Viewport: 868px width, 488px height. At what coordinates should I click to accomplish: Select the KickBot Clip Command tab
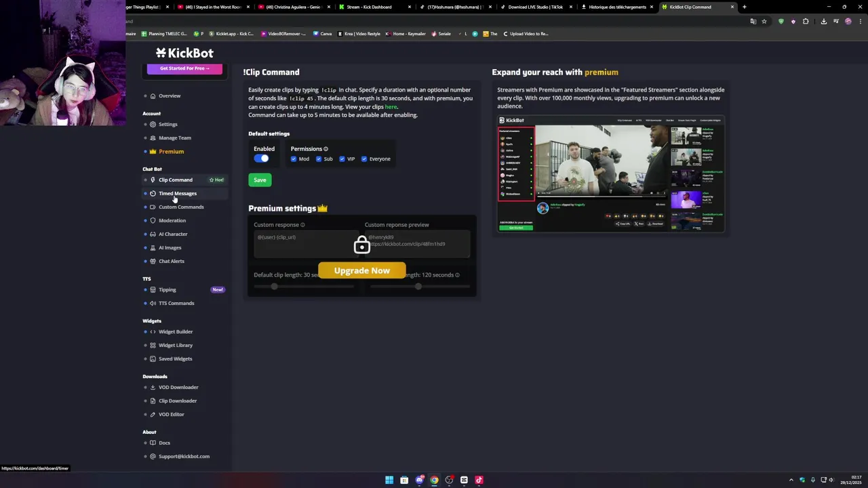coord(697,7)
